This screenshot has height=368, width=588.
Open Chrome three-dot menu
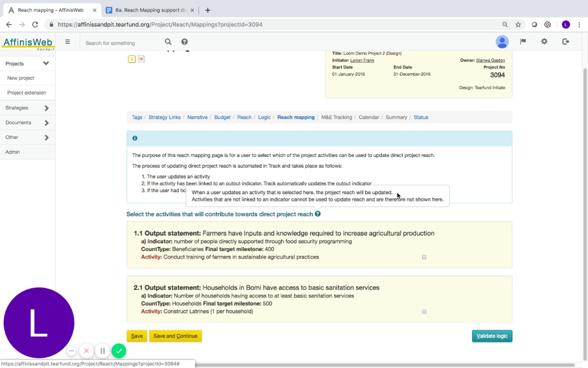[x=579, y=25]
